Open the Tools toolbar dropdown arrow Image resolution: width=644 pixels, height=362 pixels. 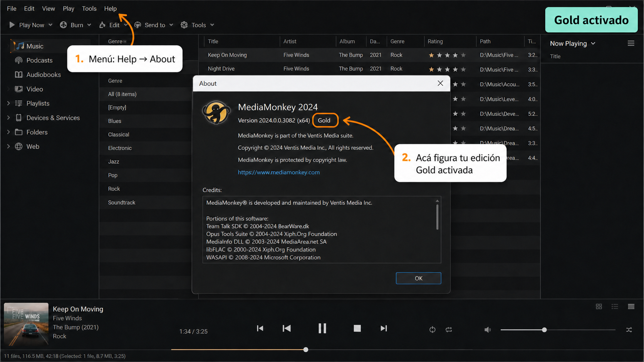pyautogui.click(x=212, y=25)
